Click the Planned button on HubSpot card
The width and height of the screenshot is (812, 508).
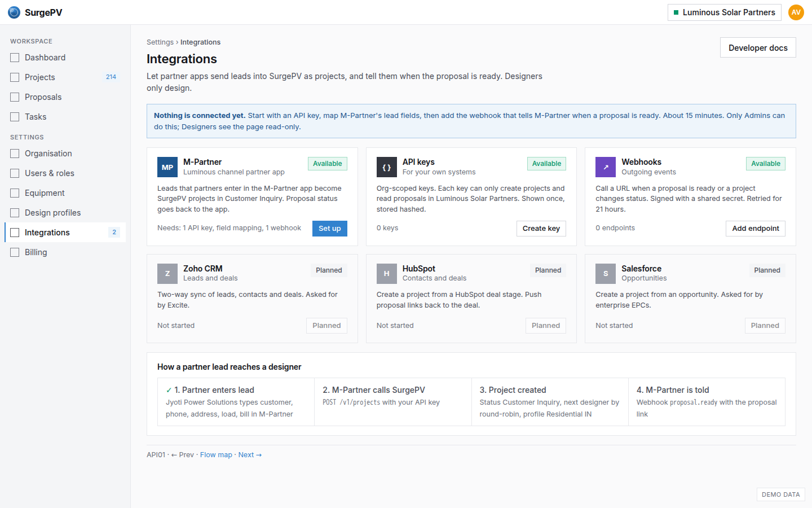coord(546,326)
